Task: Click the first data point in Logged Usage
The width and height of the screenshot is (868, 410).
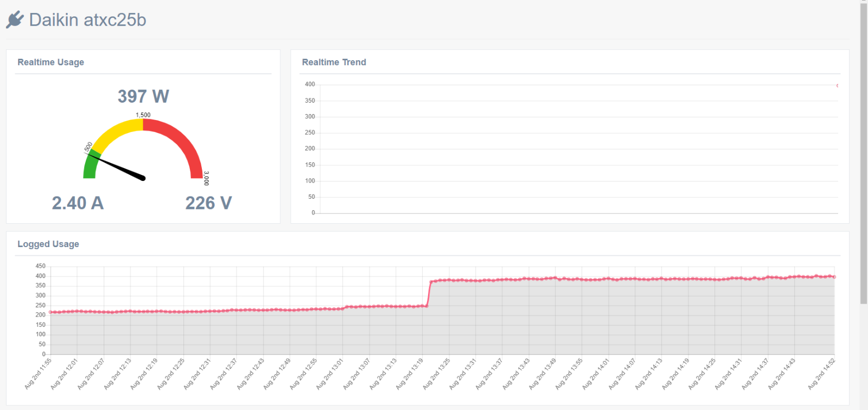Action: coord(50,312)
